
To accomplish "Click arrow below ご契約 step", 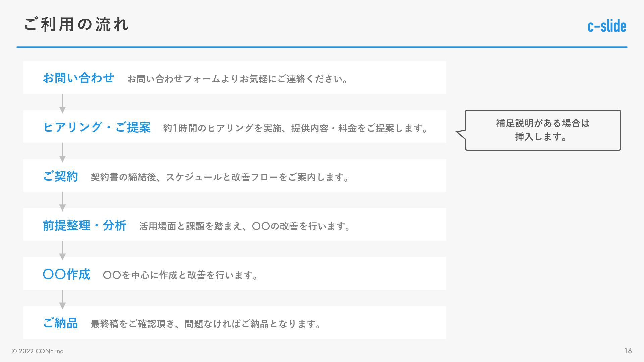I will tap(62, 201).
